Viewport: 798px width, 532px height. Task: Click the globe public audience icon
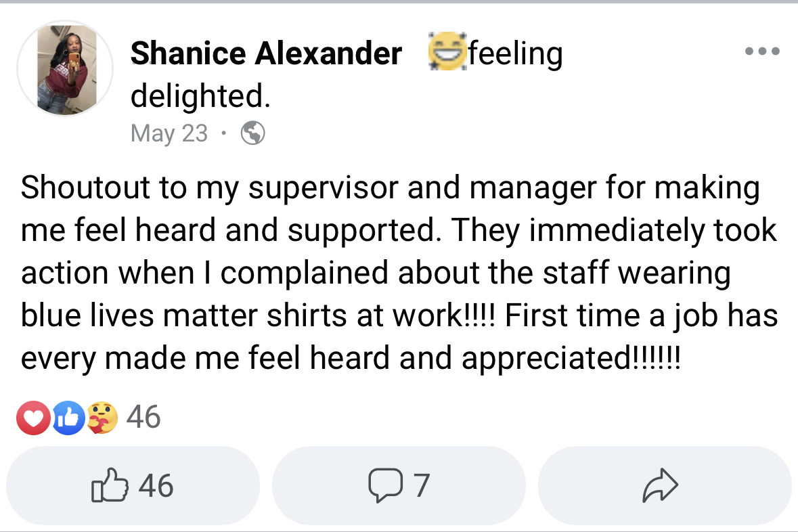tap(252, 133)
